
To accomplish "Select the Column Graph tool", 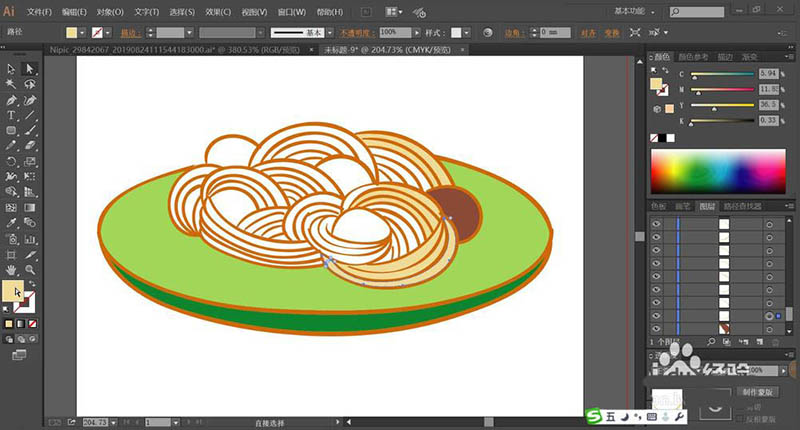I will [30, 239].
